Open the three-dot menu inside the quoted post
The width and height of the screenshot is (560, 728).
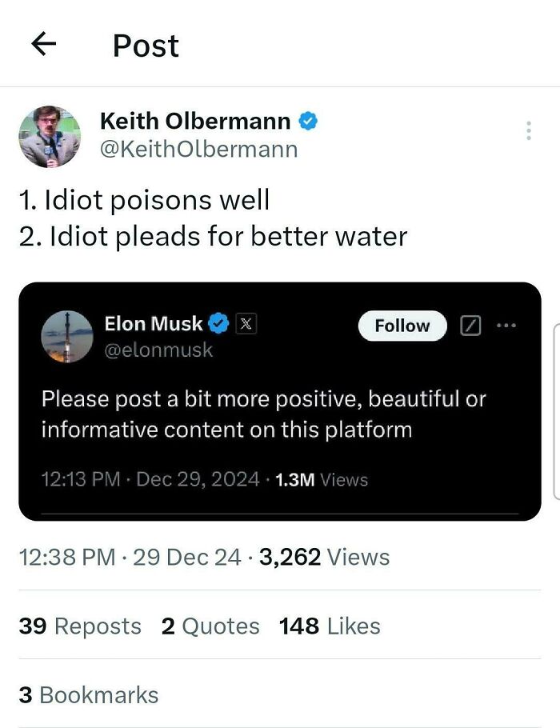(506, 324)
